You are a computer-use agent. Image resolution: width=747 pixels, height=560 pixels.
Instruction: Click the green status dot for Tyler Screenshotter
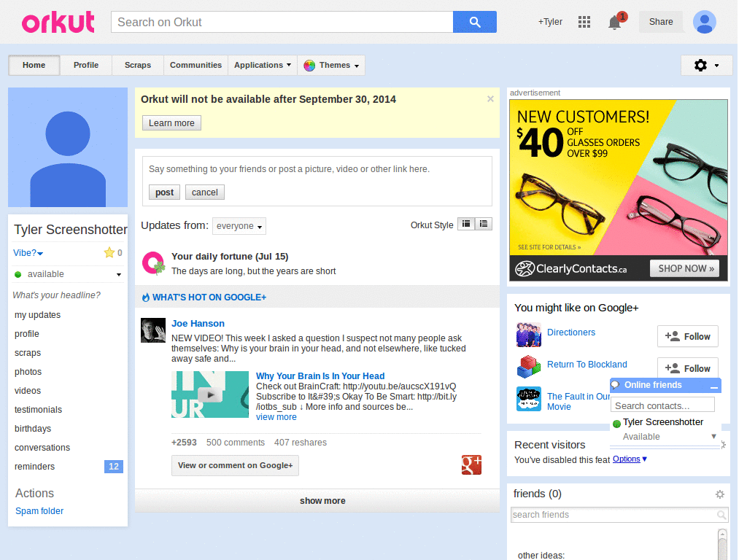coord(616,424)
